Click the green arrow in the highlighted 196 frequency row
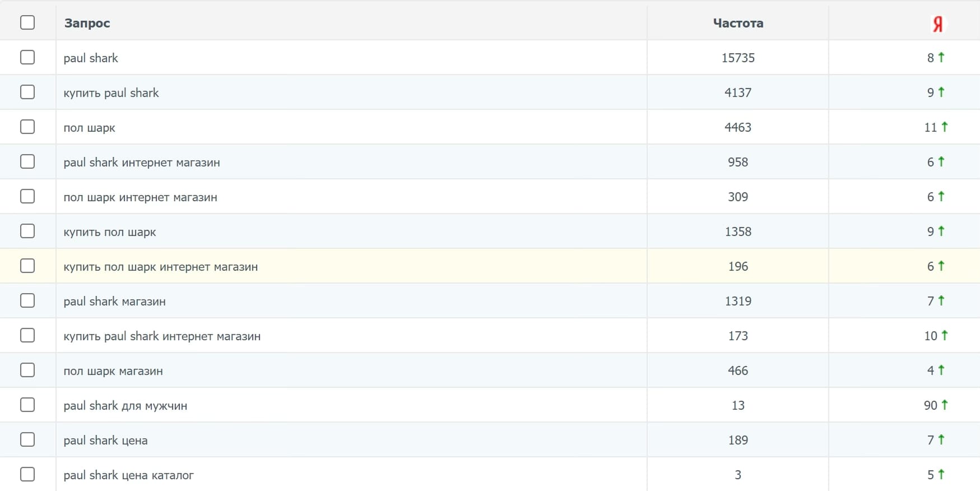Viewport: 980px width, 491px height. [x=941, y=266]
